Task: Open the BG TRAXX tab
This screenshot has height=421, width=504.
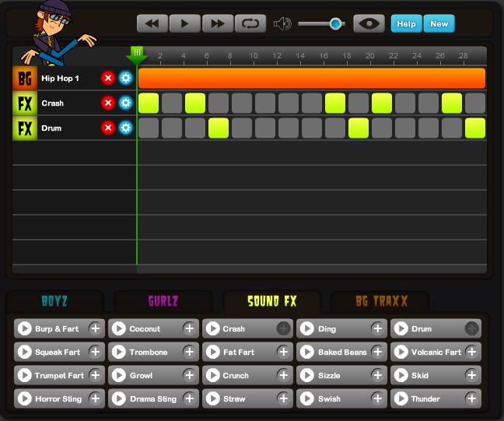Action: coord(381,301)
